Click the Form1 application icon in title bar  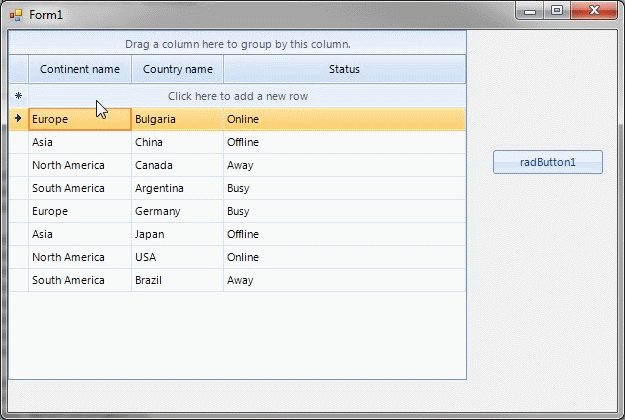pos(15,15)
